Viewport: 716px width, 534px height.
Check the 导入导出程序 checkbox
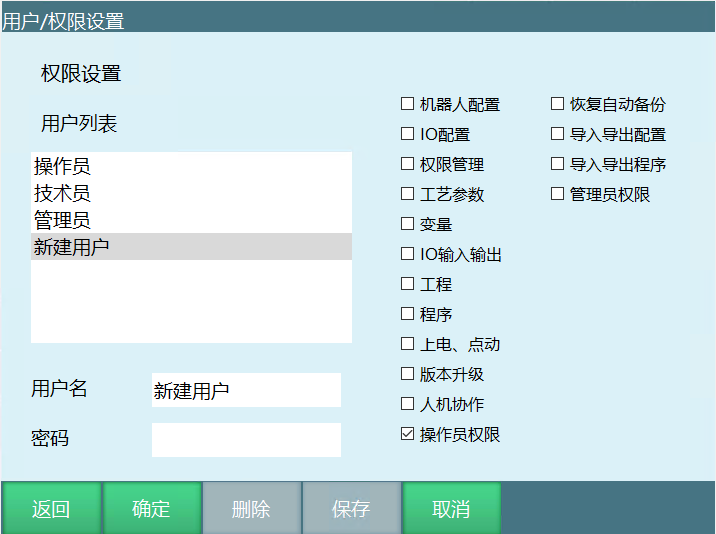557,164
